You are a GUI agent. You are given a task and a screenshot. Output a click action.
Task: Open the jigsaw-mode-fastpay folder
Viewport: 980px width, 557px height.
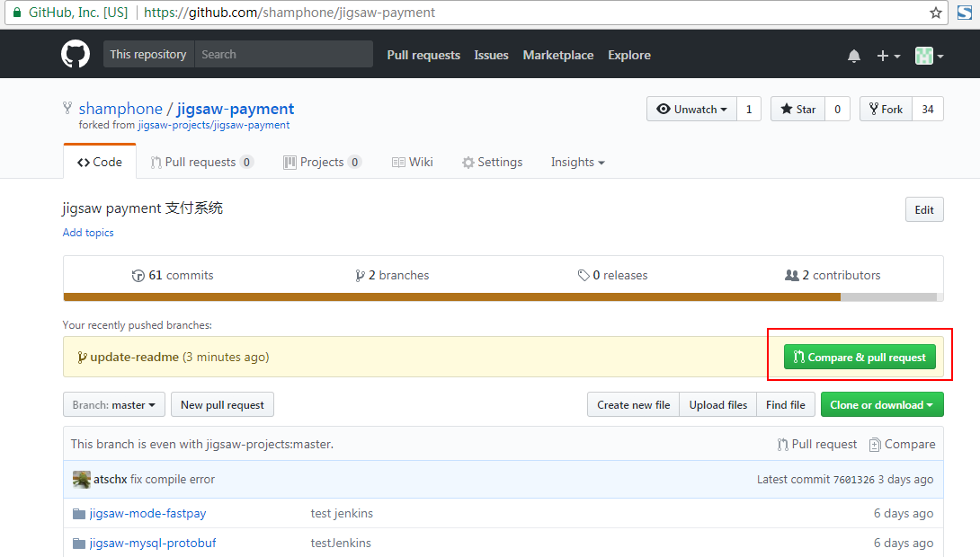pos(147,514)
